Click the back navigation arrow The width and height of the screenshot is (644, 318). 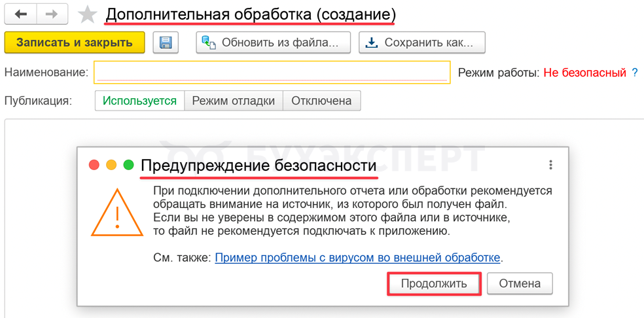pos(21,14)
